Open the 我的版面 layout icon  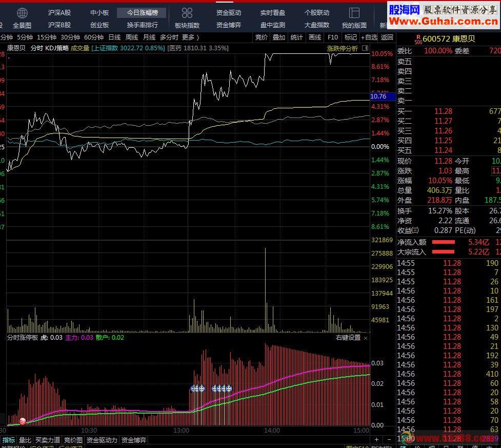(x=354, y=13)
